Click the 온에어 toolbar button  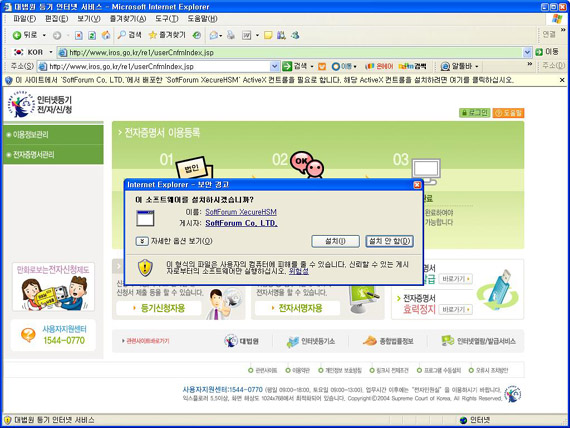[379, 66]
